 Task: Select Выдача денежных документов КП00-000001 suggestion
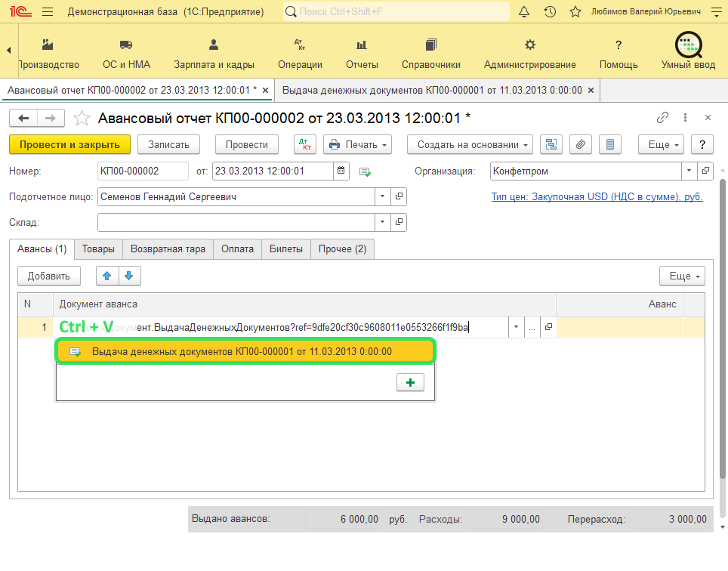pyautogui.click(x=245, y=351)
